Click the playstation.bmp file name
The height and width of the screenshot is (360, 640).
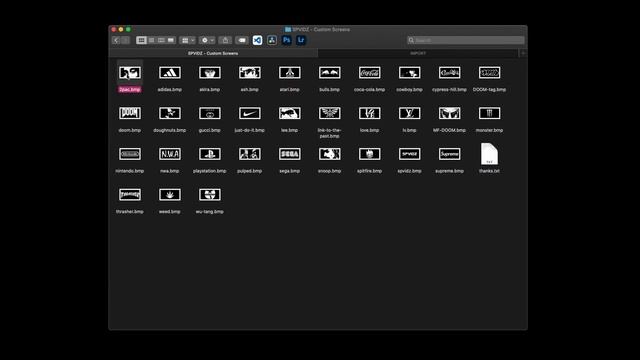210,171
